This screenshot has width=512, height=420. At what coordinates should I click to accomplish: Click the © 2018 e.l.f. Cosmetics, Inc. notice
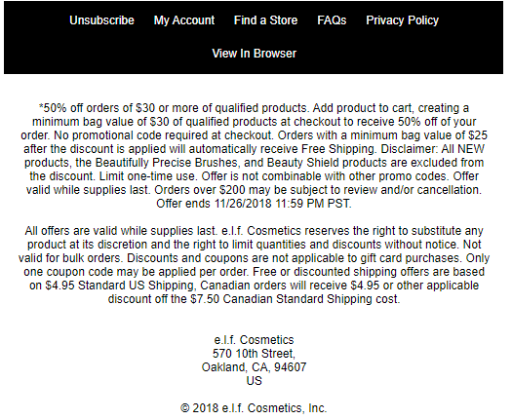tap(254, 408)
